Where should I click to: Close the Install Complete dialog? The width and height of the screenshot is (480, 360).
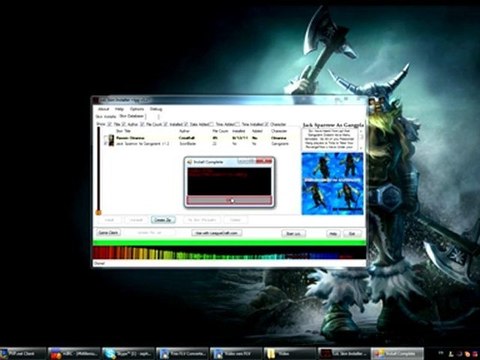264,161
